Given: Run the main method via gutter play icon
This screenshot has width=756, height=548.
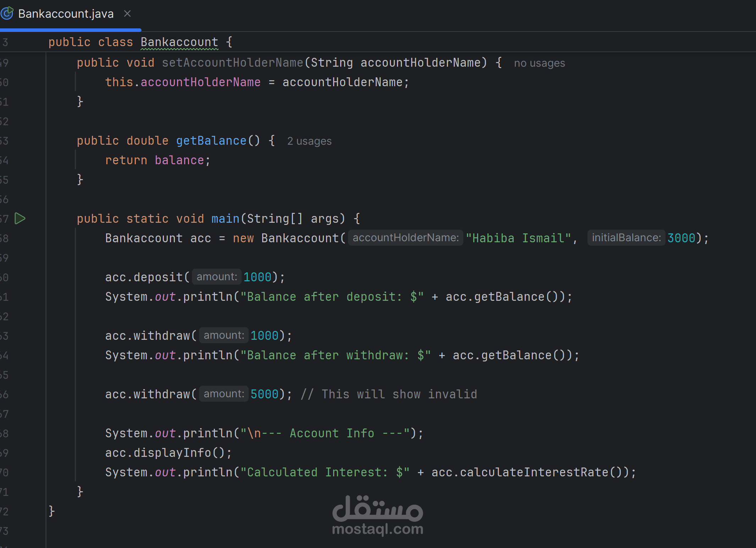Looking at the screenshot, I should [20, 218].
